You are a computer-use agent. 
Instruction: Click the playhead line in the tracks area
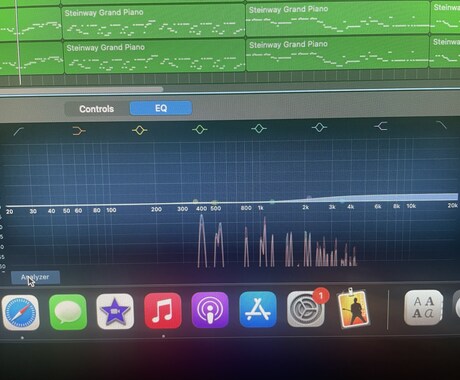click(19, 42)
